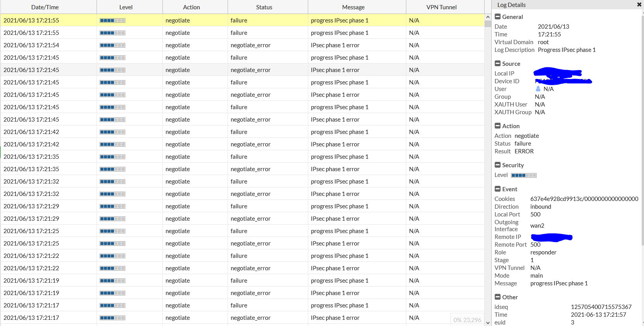Click the level bar icon in the highlighted row
The width and height of the screenshot is (644, 326).
[x=112, y=21]
